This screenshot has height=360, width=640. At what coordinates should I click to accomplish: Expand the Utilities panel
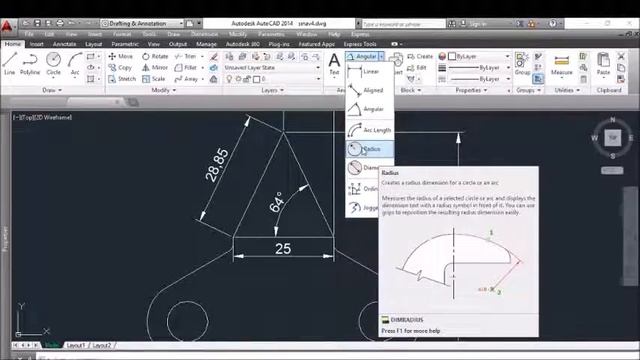pyautogui.click(x=567, y=90)
